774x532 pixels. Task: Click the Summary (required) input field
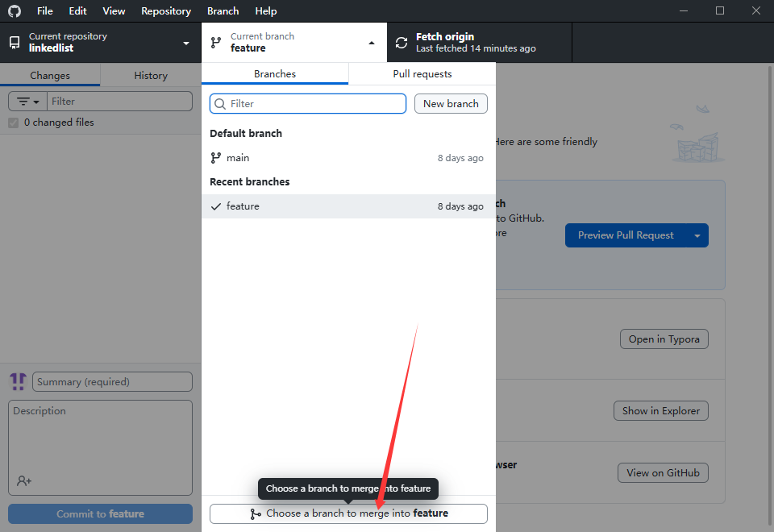pyautogui.click(x=112, y=382)
